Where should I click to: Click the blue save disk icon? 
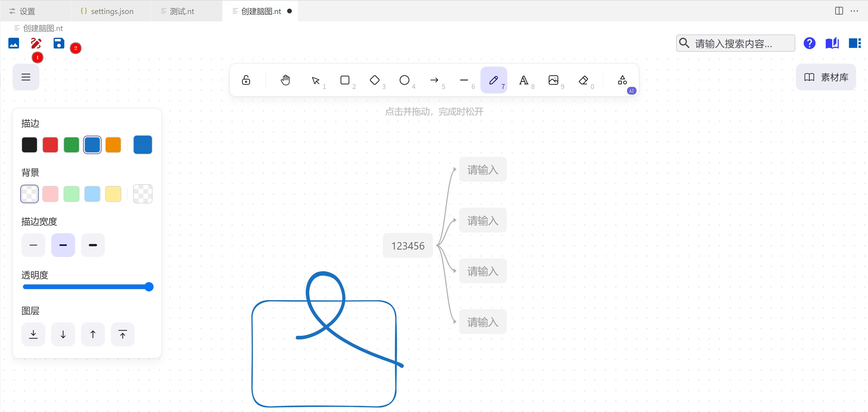[x=59, y=43]
